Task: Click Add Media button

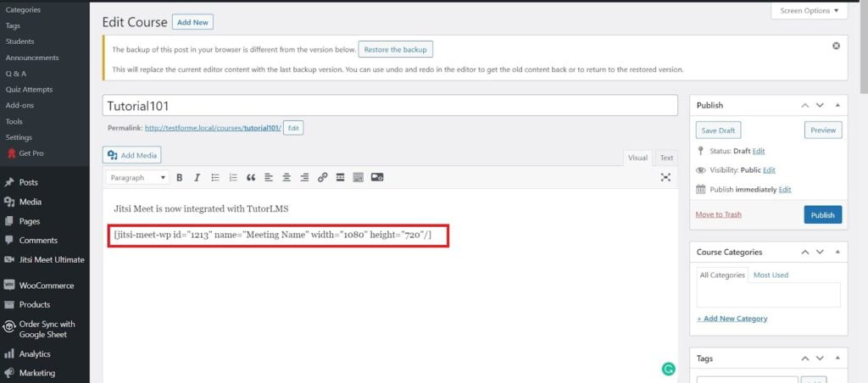Action: [131, 156]
